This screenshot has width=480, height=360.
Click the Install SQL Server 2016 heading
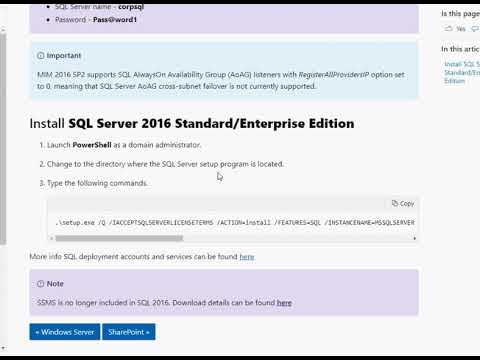[x=192, y=124]
